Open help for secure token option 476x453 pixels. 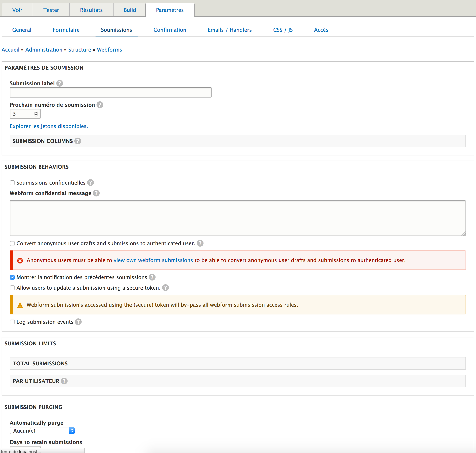(166, 288)
